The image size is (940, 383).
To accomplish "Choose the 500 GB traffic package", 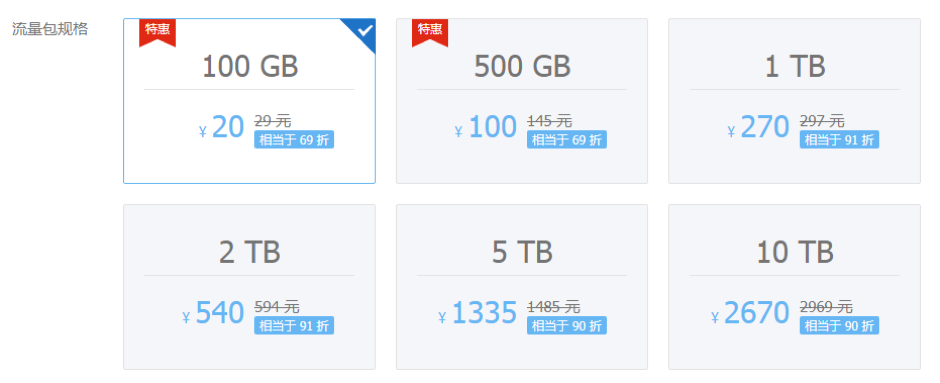I will 522,101.
